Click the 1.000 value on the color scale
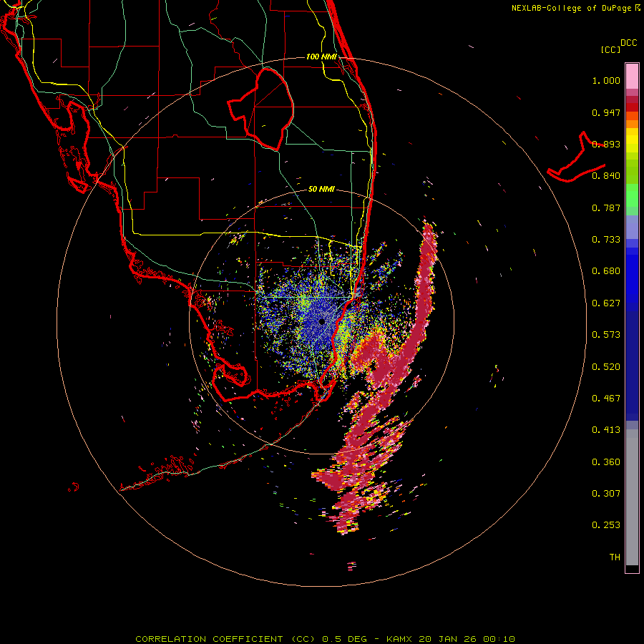Screen dimensions: 644x644 [606, 80]
